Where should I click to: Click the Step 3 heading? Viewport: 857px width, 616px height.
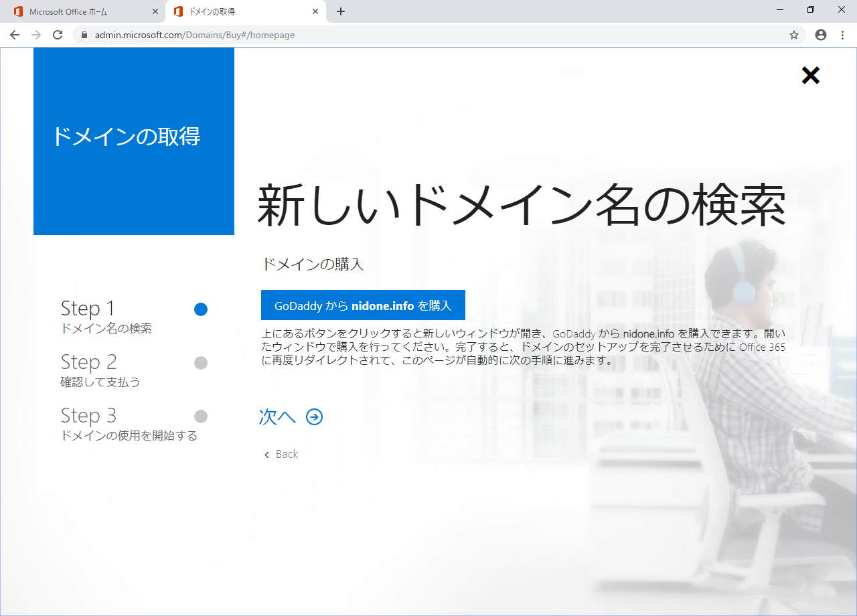coord(88,415)
